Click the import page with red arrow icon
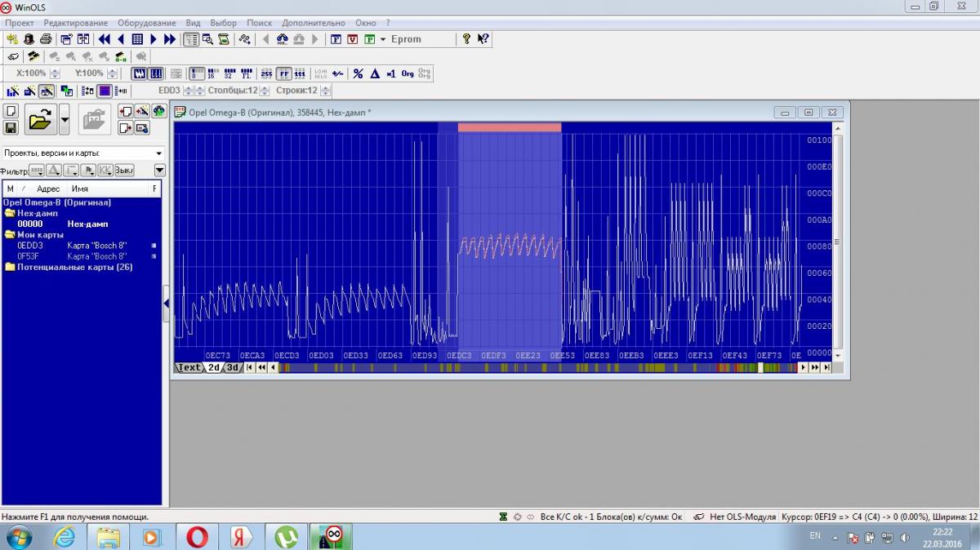Image resolution: width=980 pixels, height=550 pixels. point(126,112)
